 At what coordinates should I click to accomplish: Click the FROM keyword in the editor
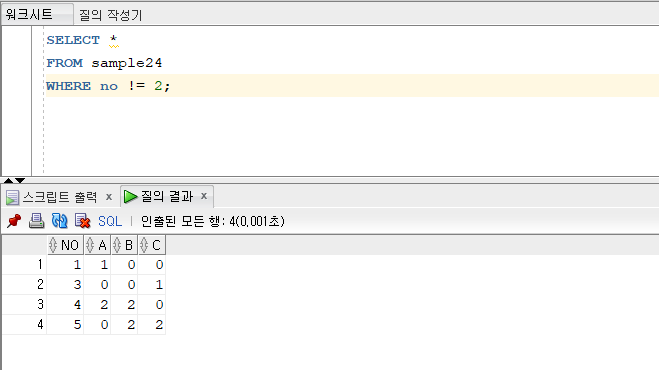point(64,63)
